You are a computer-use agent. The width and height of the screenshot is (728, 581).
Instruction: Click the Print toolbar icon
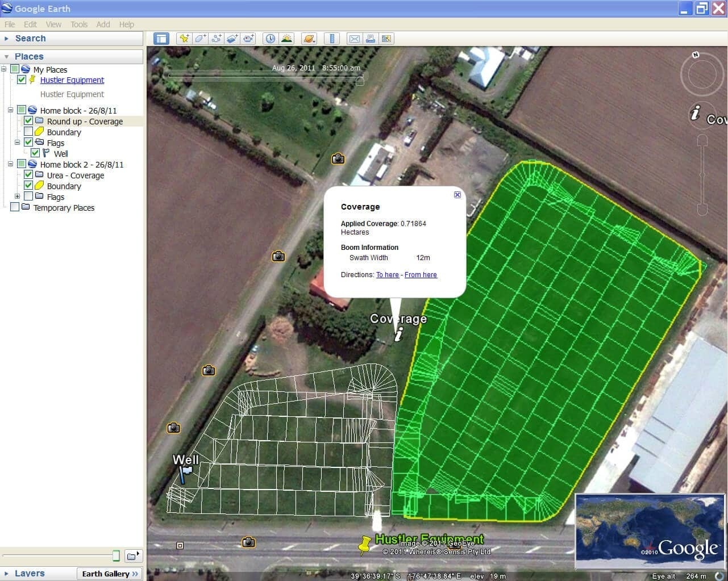(x=371, y=39)
